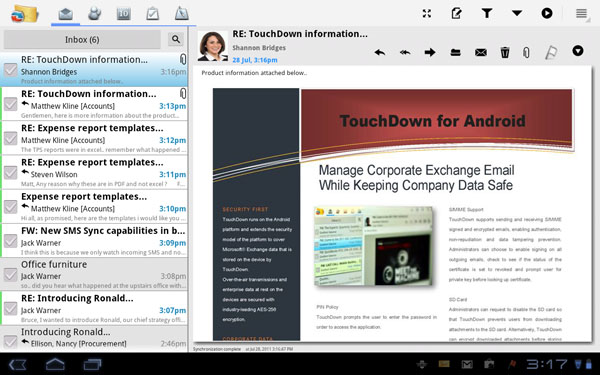
Task: View attachments with paperclip icon in header
Action: (x=527, y=52)
